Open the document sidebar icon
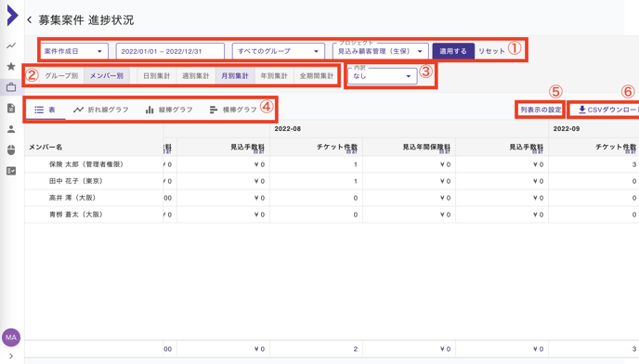 point(11,108)
